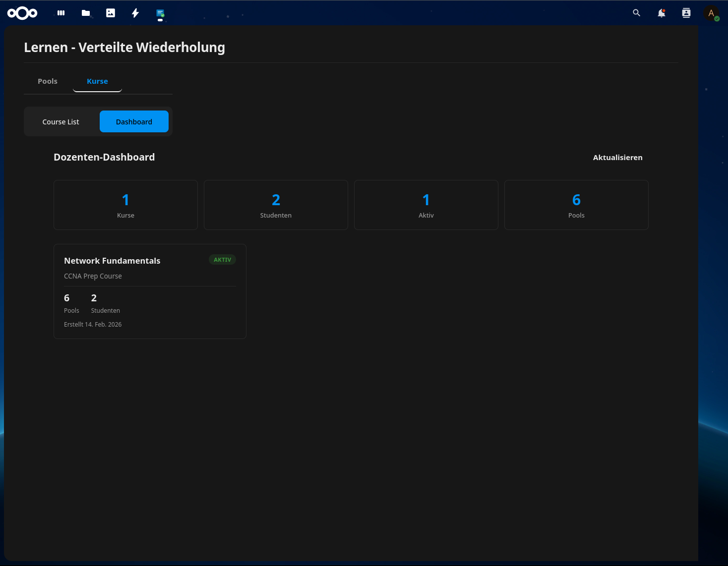Toggle to Course List view
The image size is (728, 566).
click(61, 121)
